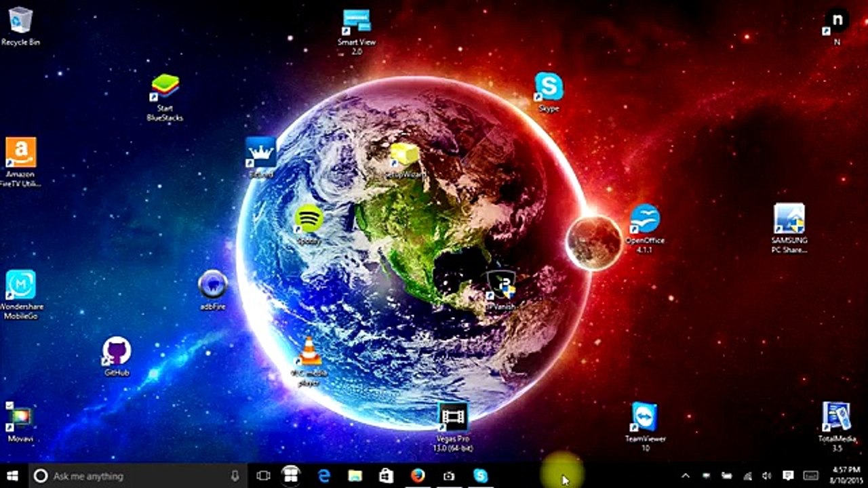868x488 pixels.
Task: Launch VLC media player icon
Action: pos(309,361)
